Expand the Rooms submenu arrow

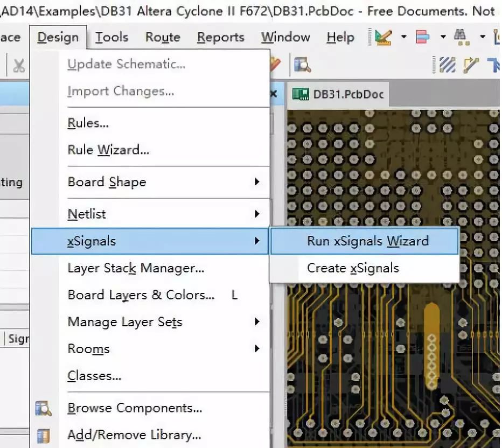257,348
